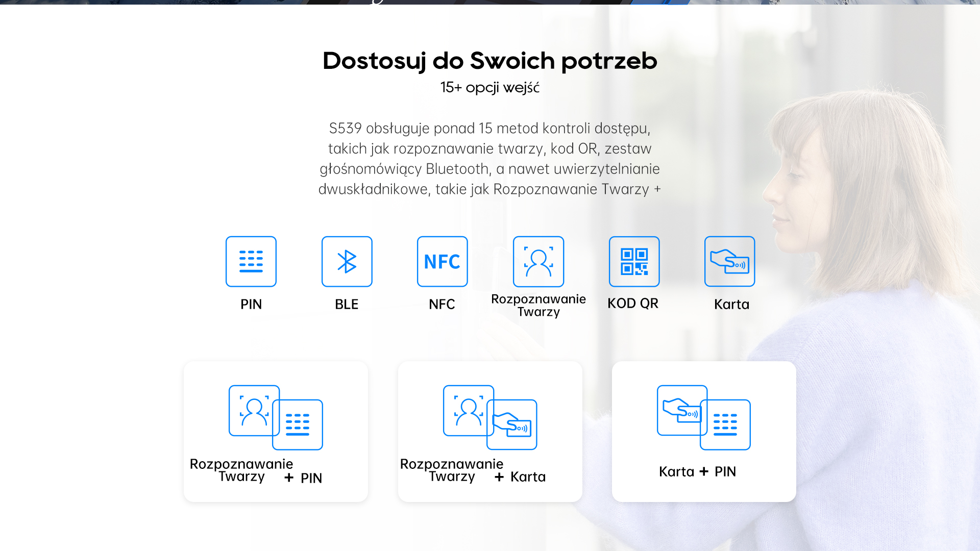980x551 pixels.
Task: Click the 'Dostosuj do Swoich potrzeb' heading
Action: point(489,61)
